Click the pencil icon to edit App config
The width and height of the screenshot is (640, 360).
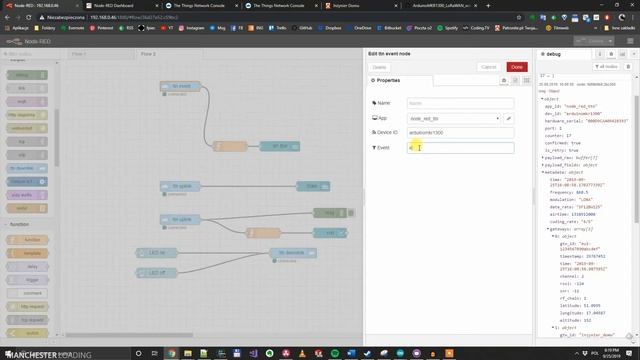509,118
